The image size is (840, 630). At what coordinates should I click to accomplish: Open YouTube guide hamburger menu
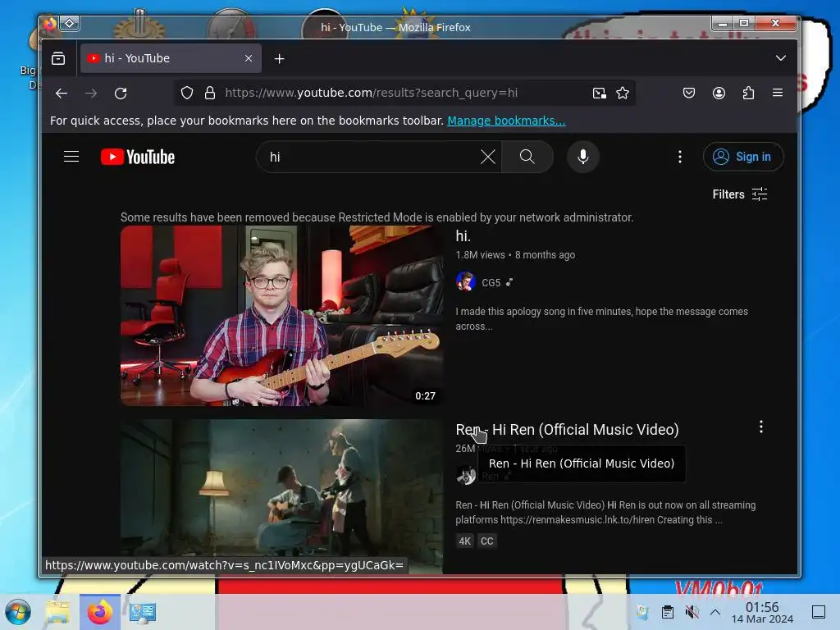click(71, 157)
